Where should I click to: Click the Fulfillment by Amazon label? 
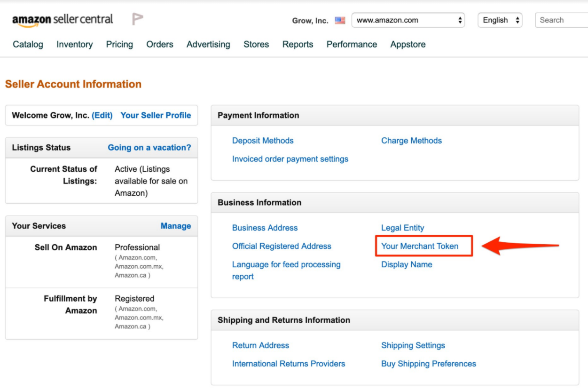point(71,304)
